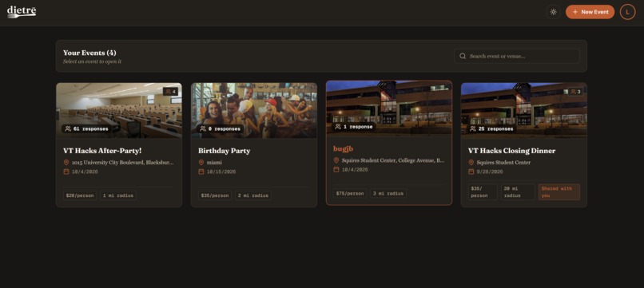This screenshot has height=288, width=644.
Task: Click the 1015 University City Boulevard address
Action: pos(122,163)
